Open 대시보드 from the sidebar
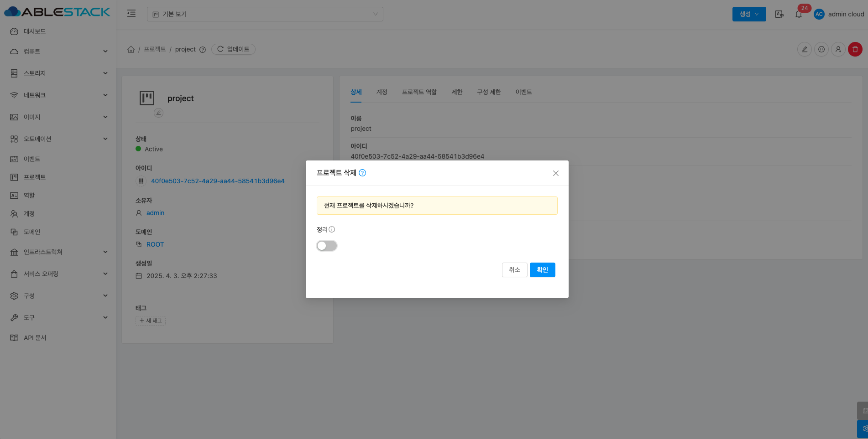This screenshot has height=439, width=868. pyautogui.click(x=35, y=31)
